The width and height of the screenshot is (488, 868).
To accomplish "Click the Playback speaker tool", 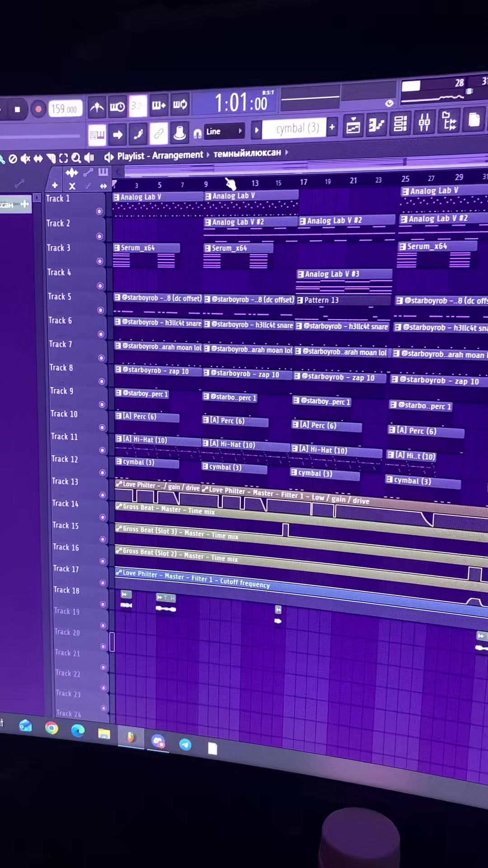I will pyautogui.click(x=89, y=157).
